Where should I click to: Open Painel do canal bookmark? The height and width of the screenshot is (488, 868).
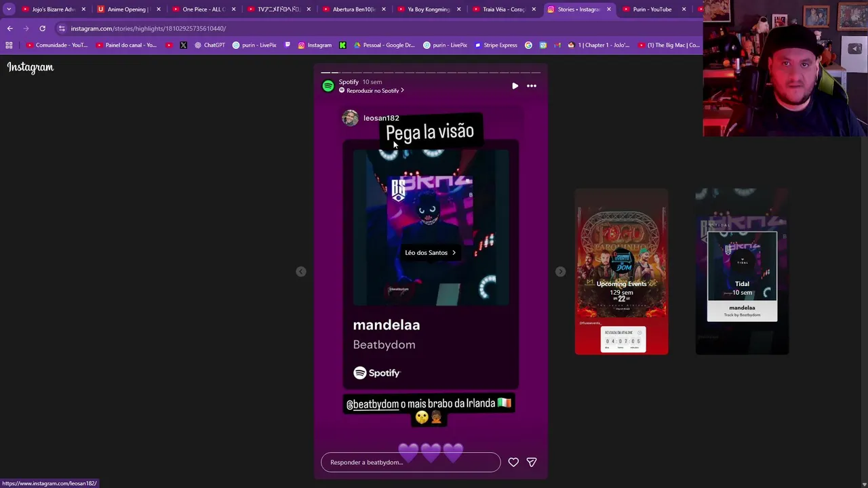[126, 45]
